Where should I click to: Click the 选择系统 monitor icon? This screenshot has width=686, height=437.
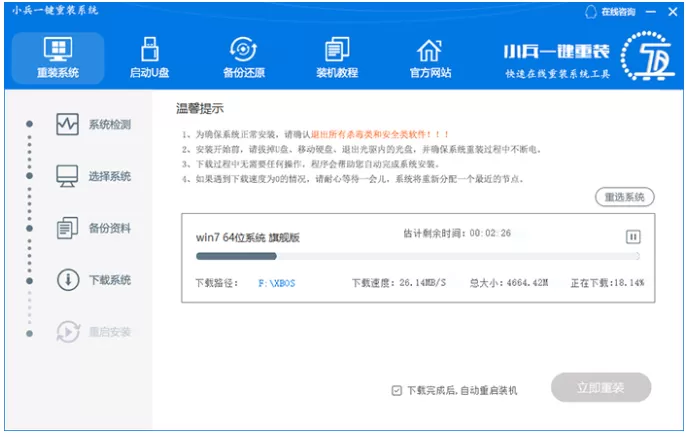click(67, 176)
